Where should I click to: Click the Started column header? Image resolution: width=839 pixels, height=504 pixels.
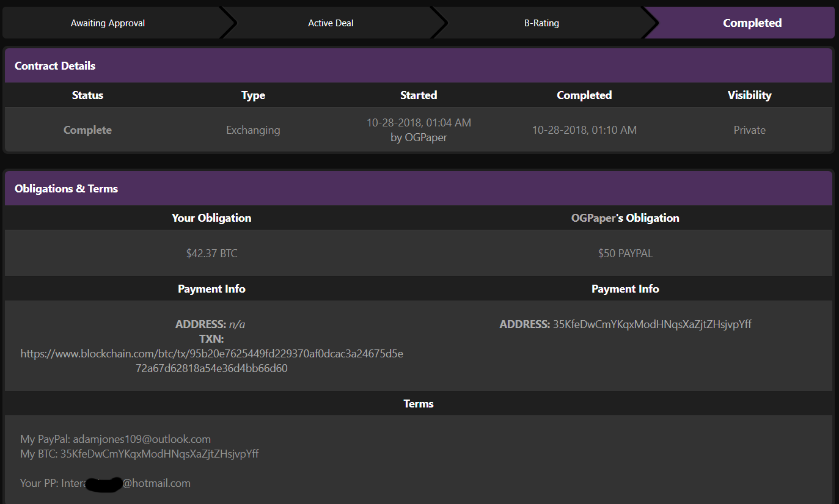tap(419, 95)
